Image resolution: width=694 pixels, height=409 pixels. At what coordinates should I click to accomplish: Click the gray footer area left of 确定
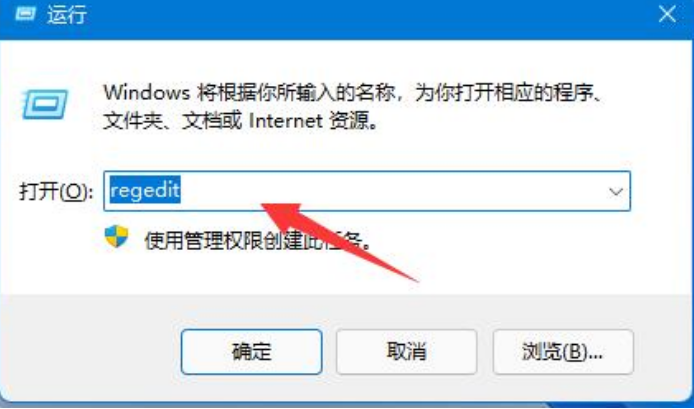[x=89, y=352]
